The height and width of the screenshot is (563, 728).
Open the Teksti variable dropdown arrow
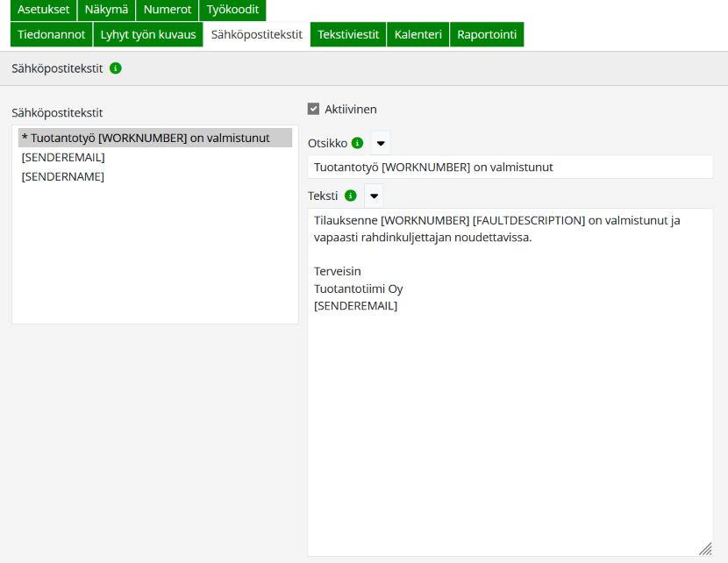click(x=374, y=196)
